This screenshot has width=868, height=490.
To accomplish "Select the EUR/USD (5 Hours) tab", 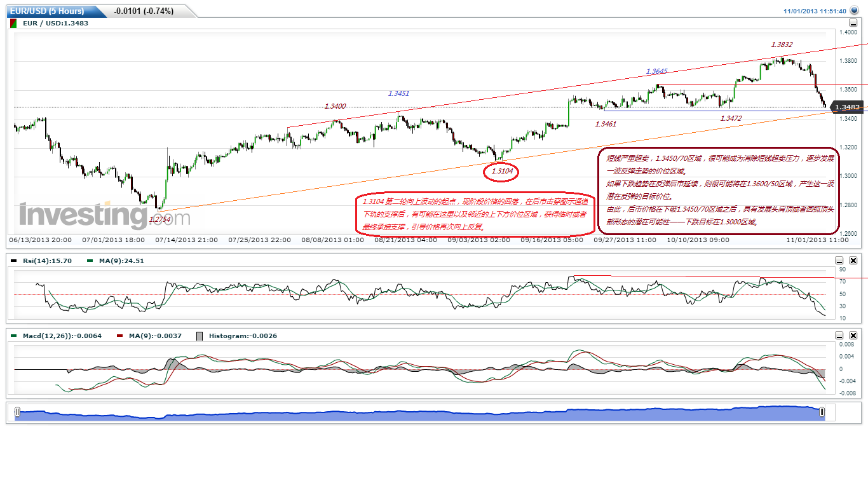I will tap(53, 11).
